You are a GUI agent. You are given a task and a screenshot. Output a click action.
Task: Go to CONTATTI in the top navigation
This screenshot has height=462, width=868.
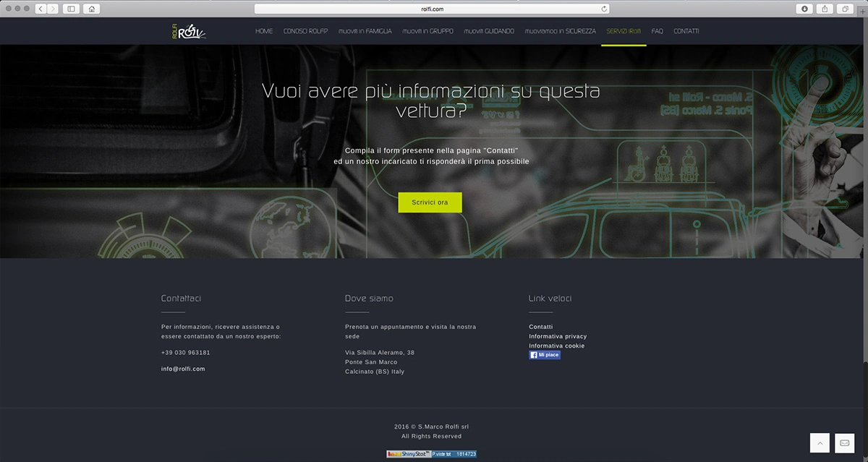click(x=686, y=32)
